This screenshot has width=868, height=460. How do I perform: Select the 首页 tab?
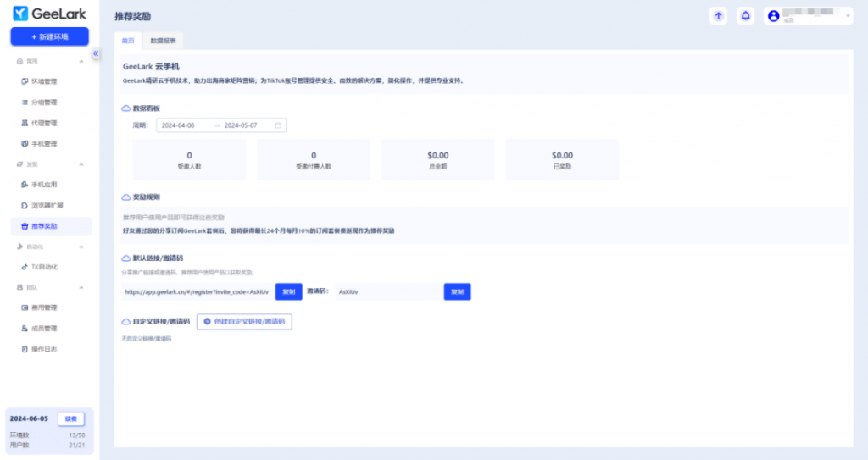pos(127,40)
